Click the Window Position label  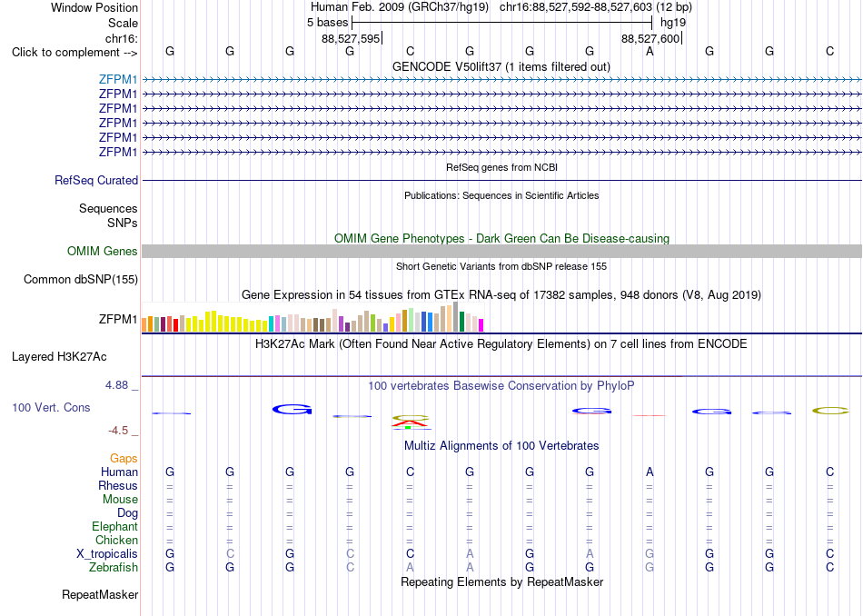(x=94, y=7)
